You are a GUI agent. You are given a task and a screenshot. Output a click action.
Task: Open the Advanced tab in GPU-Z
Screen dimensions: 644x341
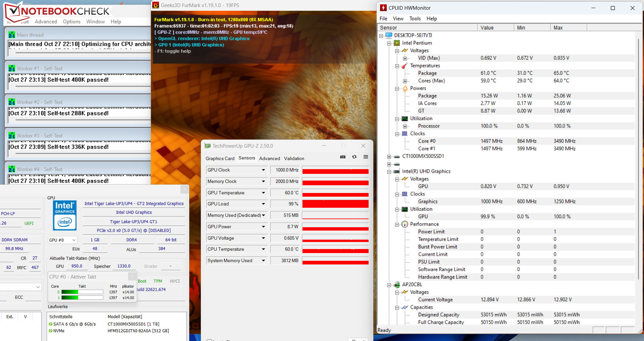269,158
